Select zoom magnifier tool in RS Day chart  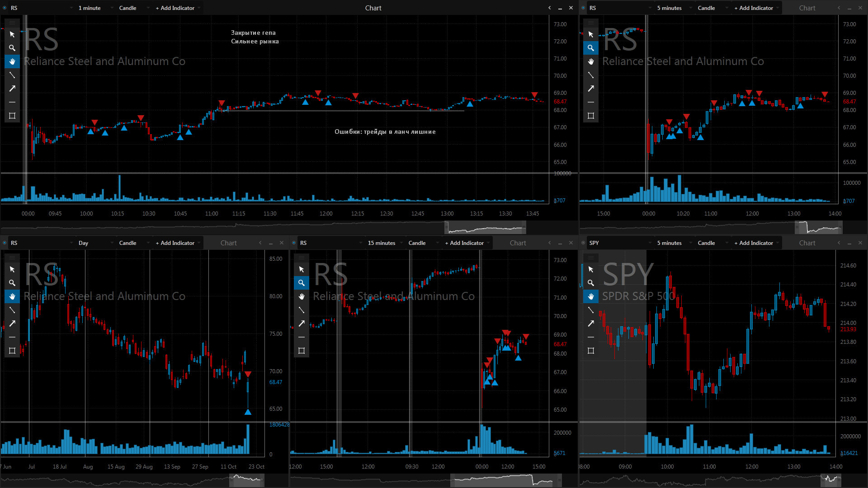(x=12, y=283)
